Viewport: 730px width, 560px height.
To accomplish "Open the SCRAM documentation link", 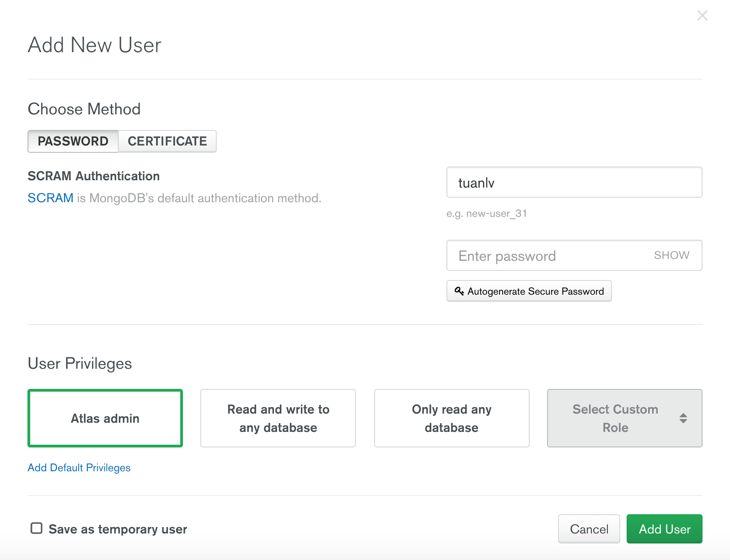I will tap(50, 198).
